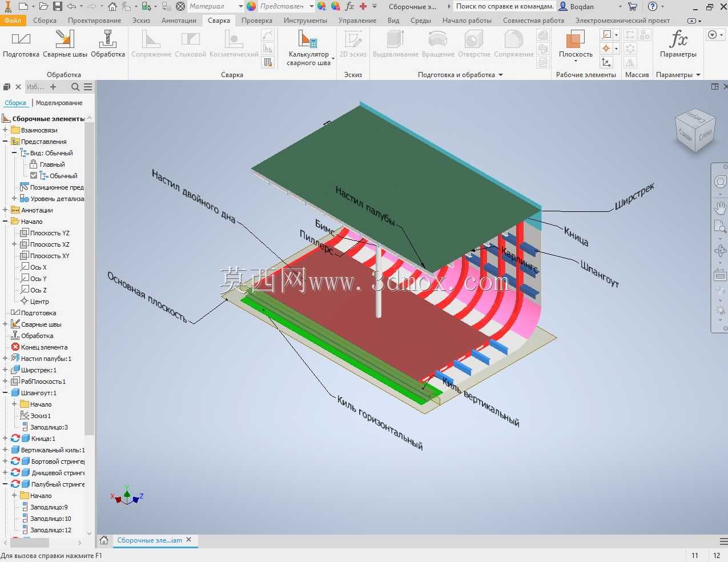The image size is (728, 562).
Task: Expand the Подготовка и обработка panel dropdown
Action: pyautogui.click(x=501, y=75)
